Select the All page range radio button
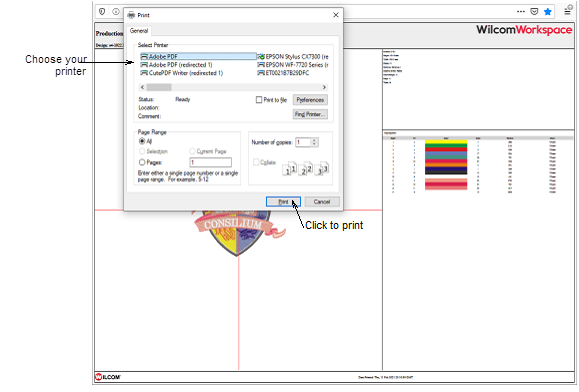The height and width of the screenshot is (392, 579). [142, 141]
